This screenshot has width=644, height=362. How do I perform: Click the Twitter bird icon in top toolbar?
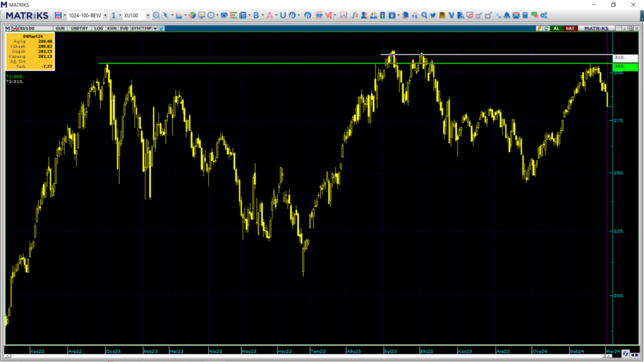pos(433,15)
